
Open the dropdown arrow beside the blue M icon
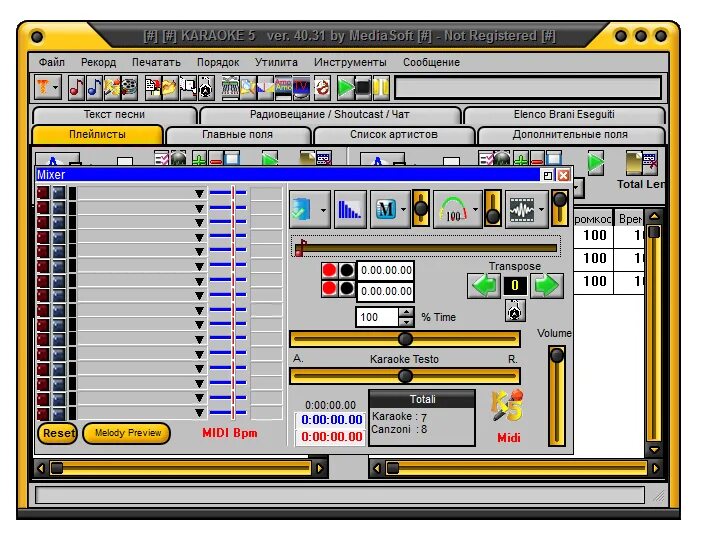click(404, 209)
